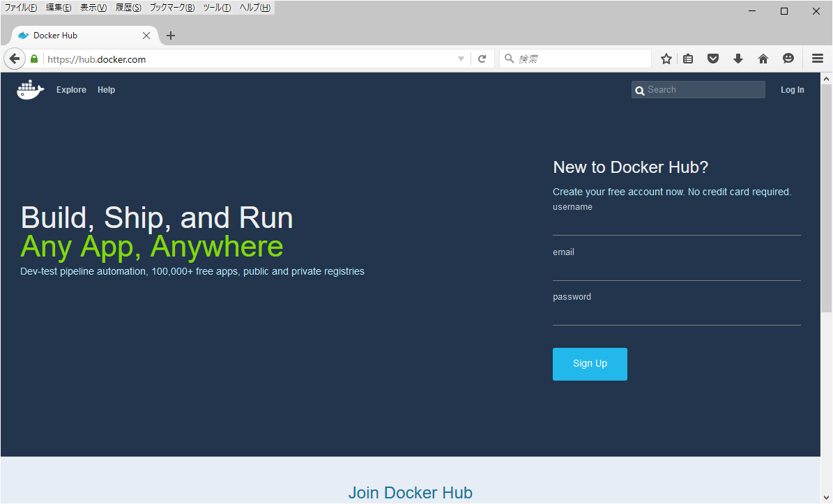Click the green padlock security icon
This screenshot has width=833, height=504.
34,59
